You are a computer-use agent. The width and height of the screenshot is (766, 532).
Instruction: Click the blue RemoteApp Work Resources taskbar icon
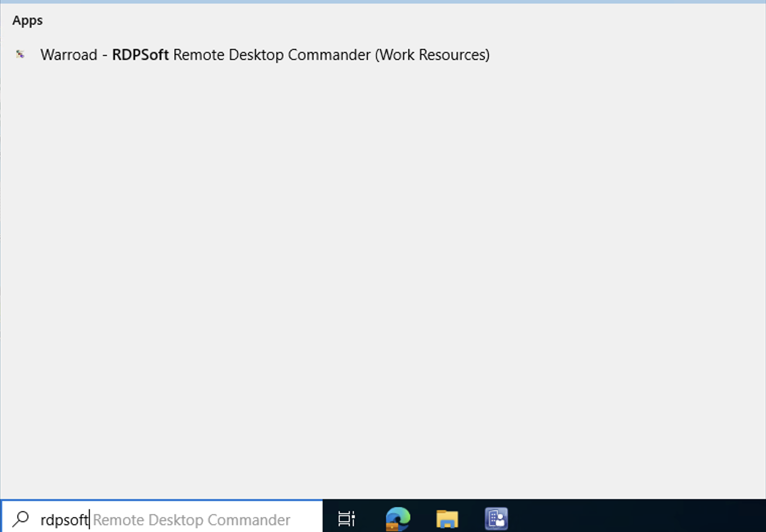point(496,518)
